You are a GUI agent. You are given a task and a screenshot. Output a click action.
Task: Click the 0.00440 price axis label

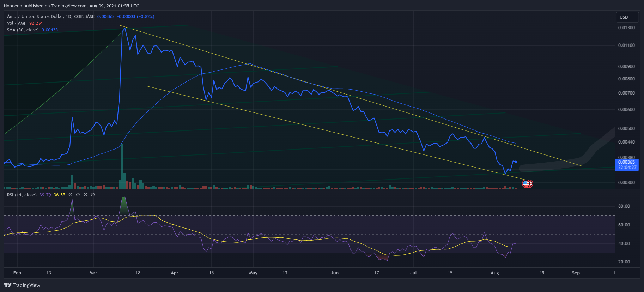626,142
